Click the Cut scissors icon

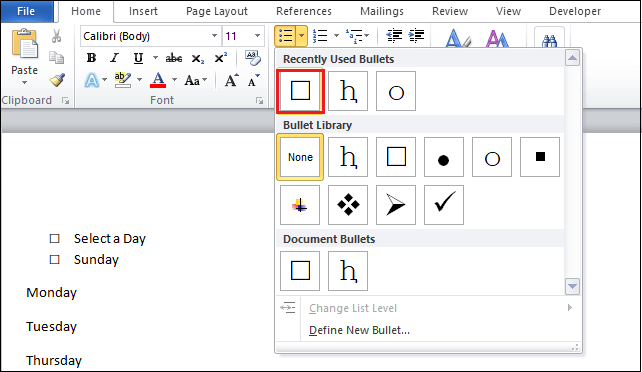tap(57, 36)
